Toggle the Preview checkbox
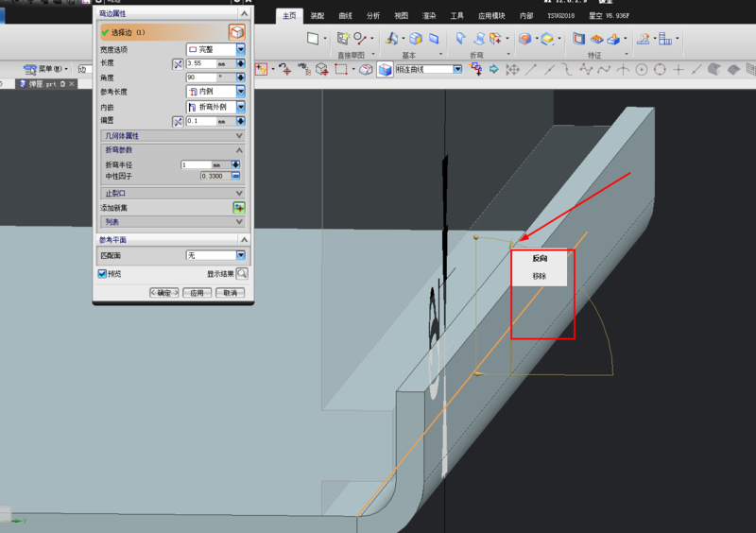 coord(102,273)
